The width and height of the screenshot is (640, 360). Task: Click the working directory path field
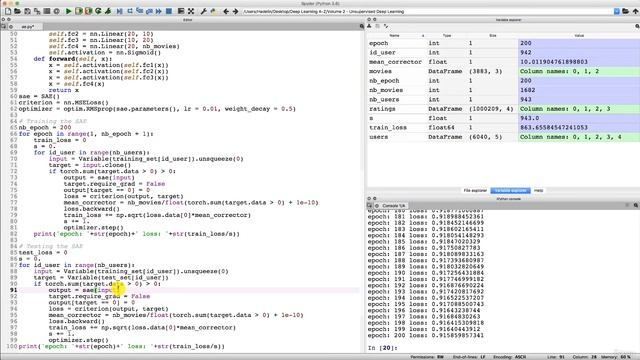click(x=428, y=11)
